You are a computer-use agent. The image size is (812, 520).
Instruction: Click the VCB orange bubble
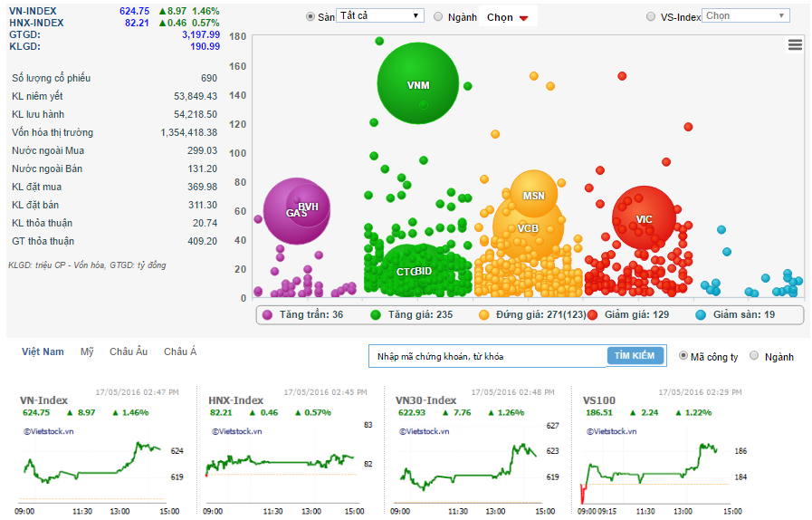coord(528,227)
